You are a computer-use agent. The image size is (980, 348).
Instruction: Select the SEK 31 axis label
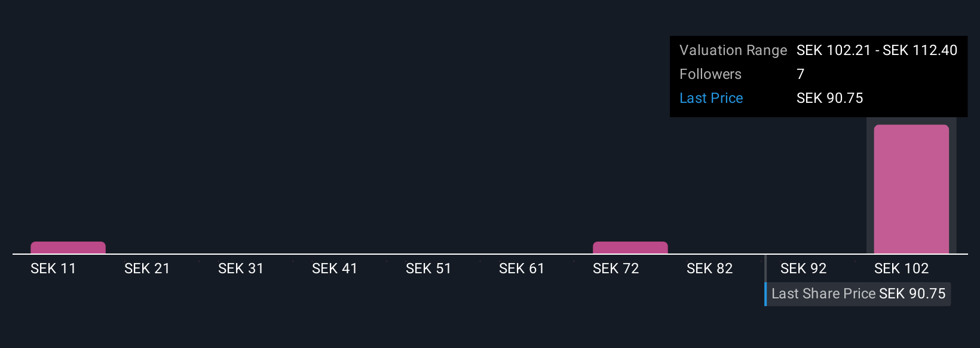(x=241, y=268)
